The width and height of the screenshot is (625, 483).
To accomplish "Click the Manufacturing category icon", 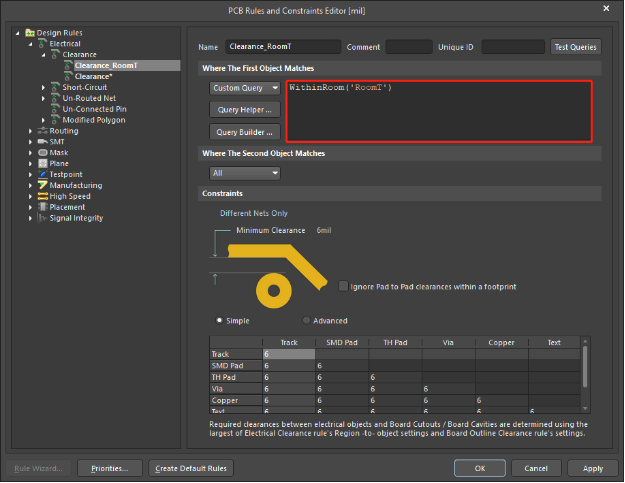I will [x=43, y=185].
